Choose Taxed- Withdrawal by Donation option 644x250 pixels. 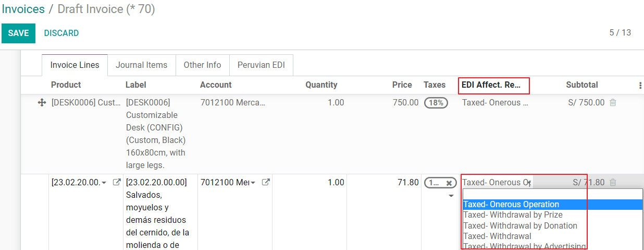tap(520, 226)
